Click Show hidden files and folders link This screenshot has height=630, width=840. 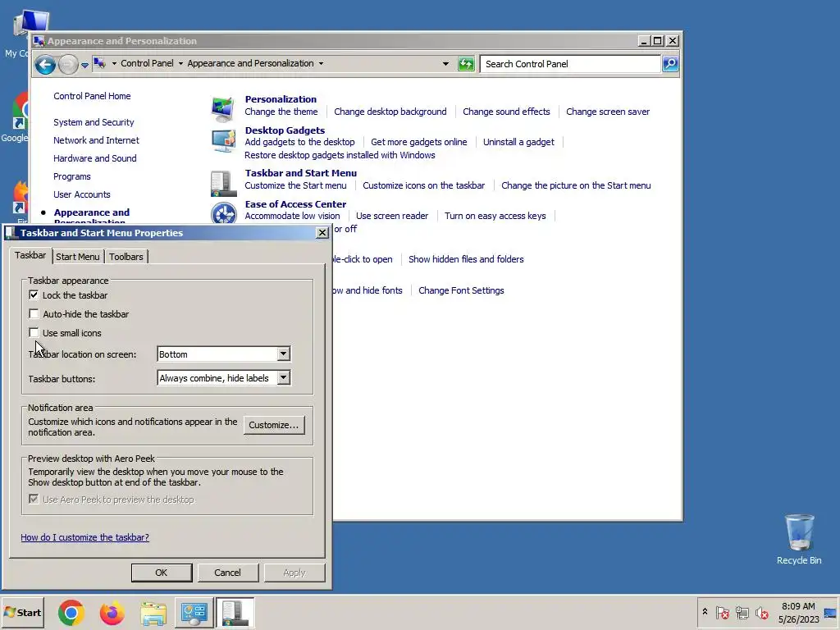[466, 259]
